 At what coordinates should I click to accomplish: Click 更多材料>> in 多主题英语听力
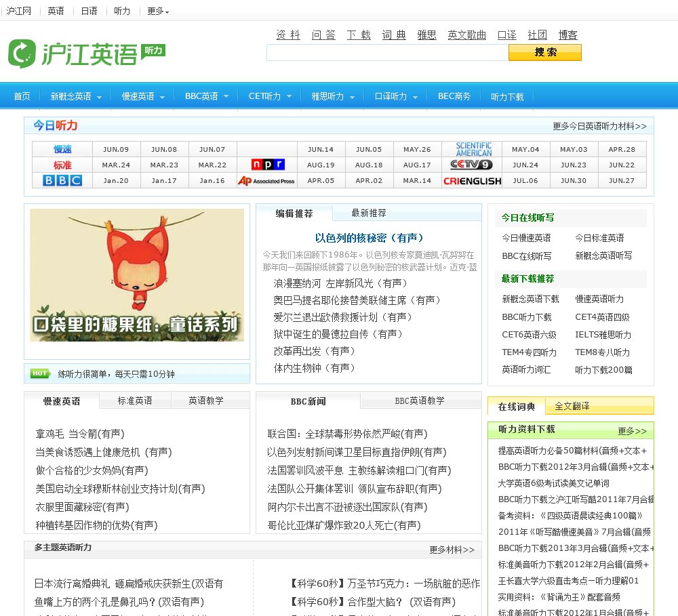452,550
